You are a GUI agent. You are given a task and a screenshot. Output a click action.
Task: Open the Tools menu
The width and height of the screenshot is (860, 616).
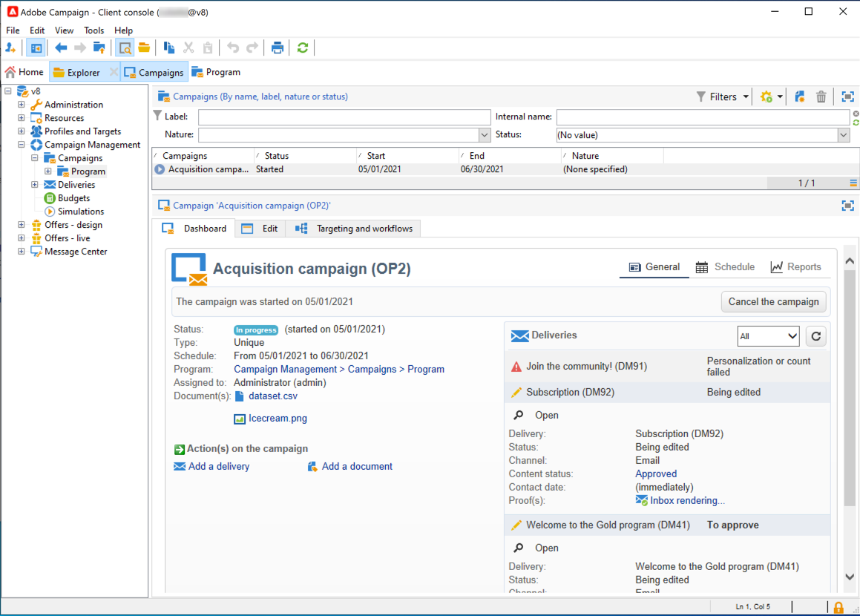point(93,30)
